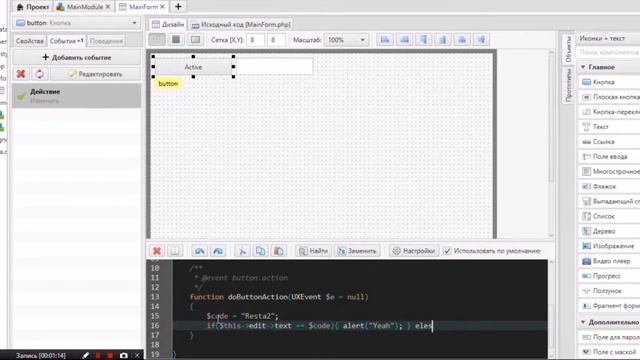Click the third alignment icon after Масштаб

[424, 40]
